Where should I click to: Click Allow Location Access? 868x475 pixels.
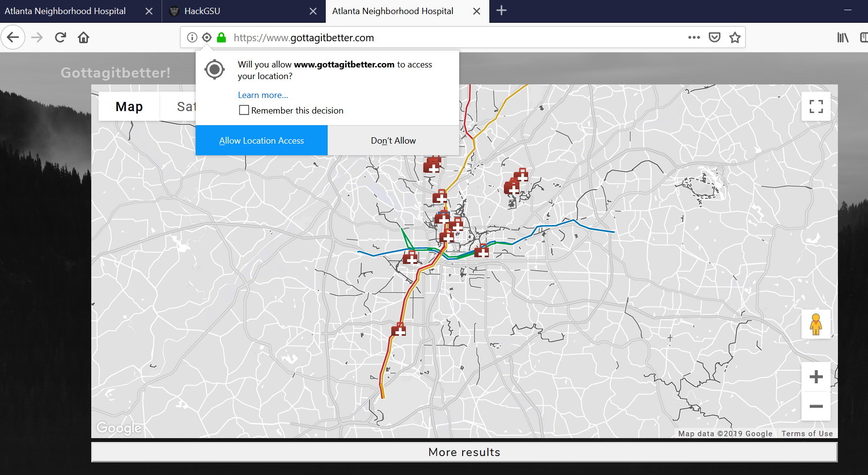(262, 141)
